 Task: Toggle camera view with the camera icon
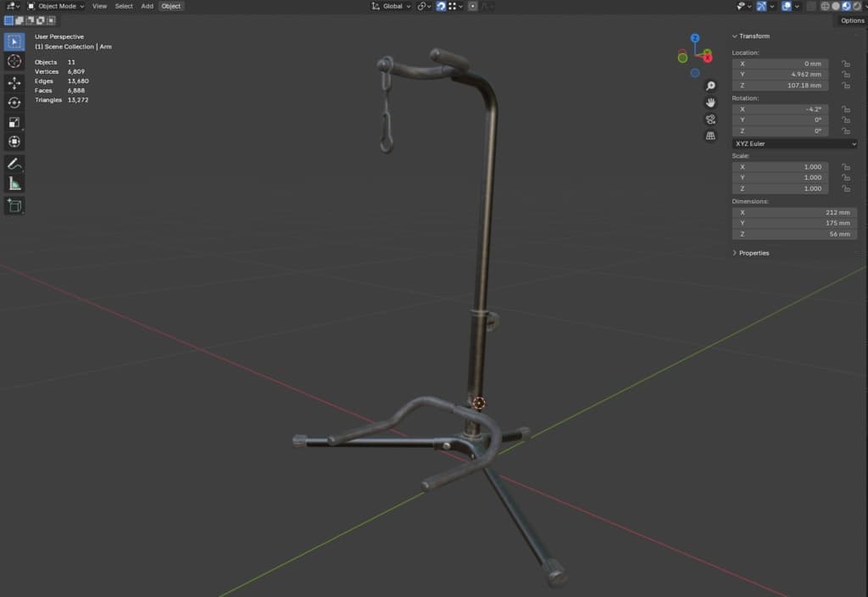coord(710,119)
